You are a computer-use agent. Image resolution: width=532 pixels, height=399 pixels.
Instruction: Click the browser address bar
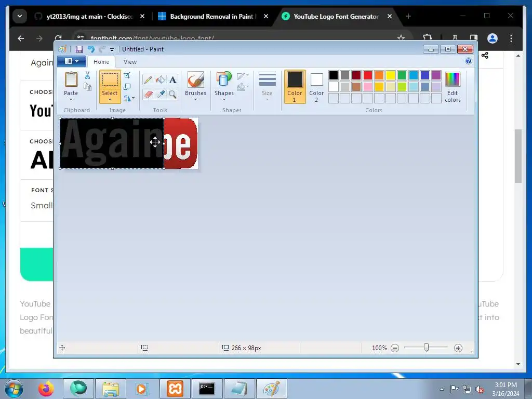237,37
